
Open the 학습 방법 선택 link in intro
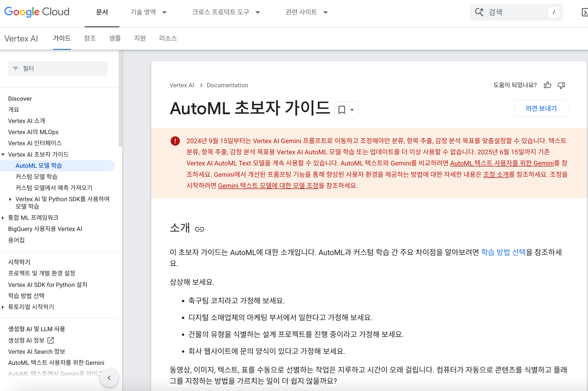(503, 252)
